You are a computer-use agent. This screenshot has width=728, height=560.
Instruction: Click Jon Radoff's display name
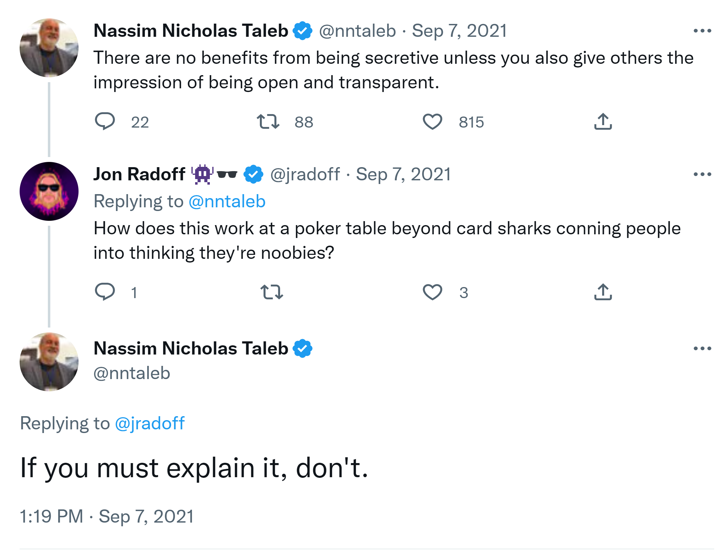point(139,174)
